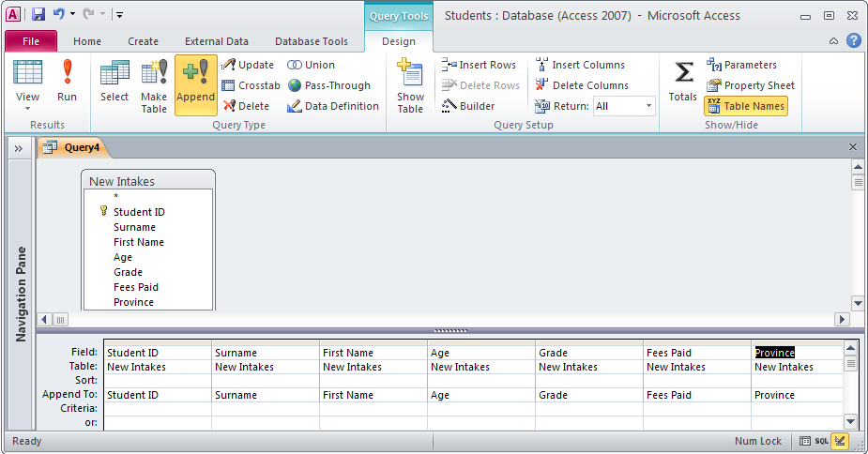Switch query type to Delete
This screenshot has width=868, height=454.
tap(246, 106)
